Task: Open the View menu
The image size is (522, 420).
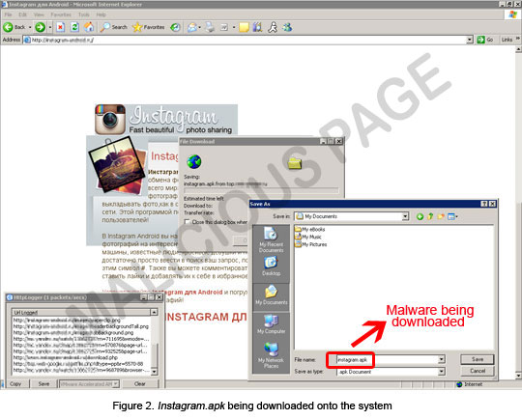Action: point(39,14)
